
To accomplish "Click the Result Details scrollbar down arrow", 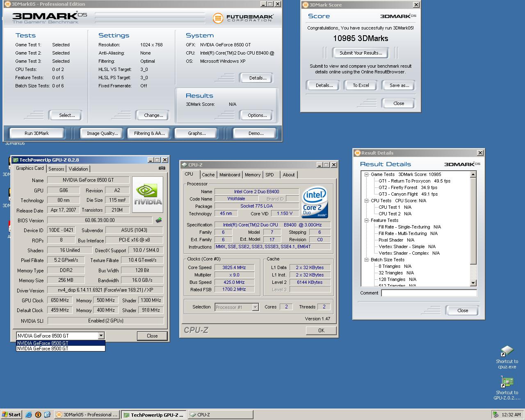I will [473, 283].
